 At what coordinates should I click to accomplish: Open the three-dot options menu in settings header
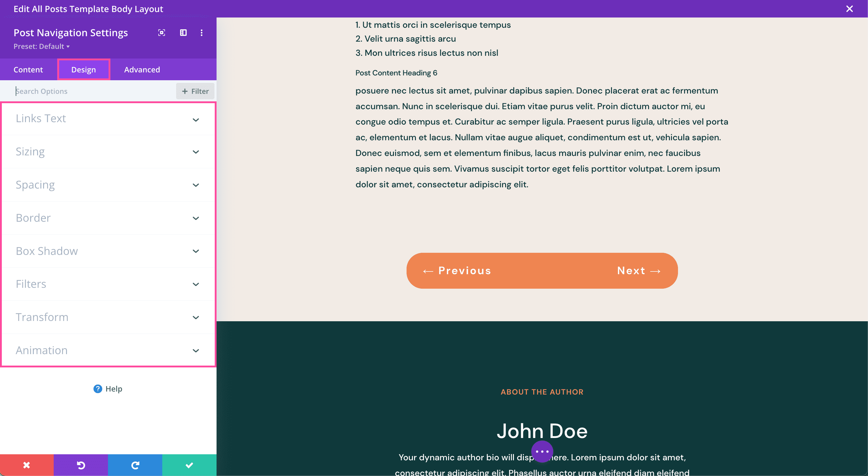[201, 33]
